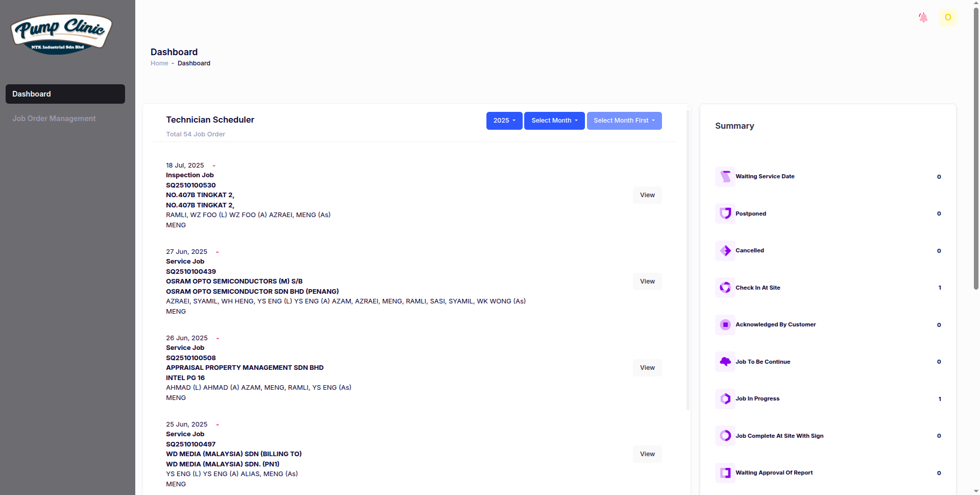View the SQ2510100530 inspection job
This screenshot has height=495, width=980.
coord(647,195)
